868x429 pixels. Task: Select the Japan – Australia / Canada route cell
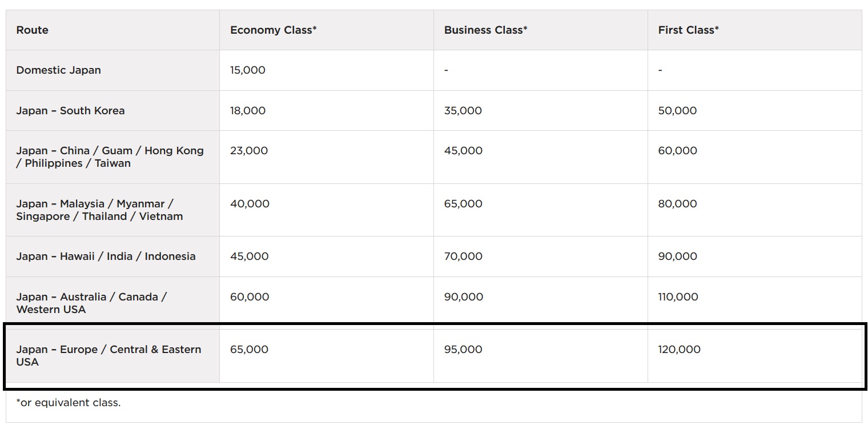coord(91,303)
